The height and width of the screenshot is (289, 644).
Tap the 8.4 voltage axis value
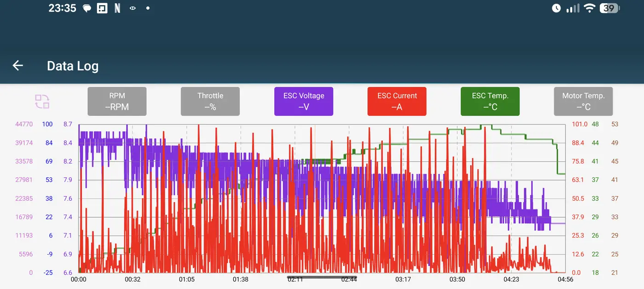(x=68, y=143)
